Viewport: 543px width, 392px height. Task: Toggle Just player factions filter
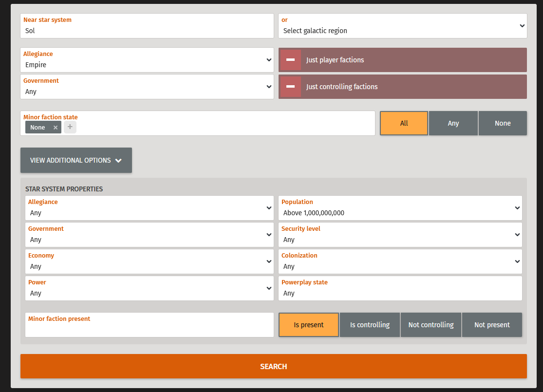pyautogui.click(x=402, y=60)
